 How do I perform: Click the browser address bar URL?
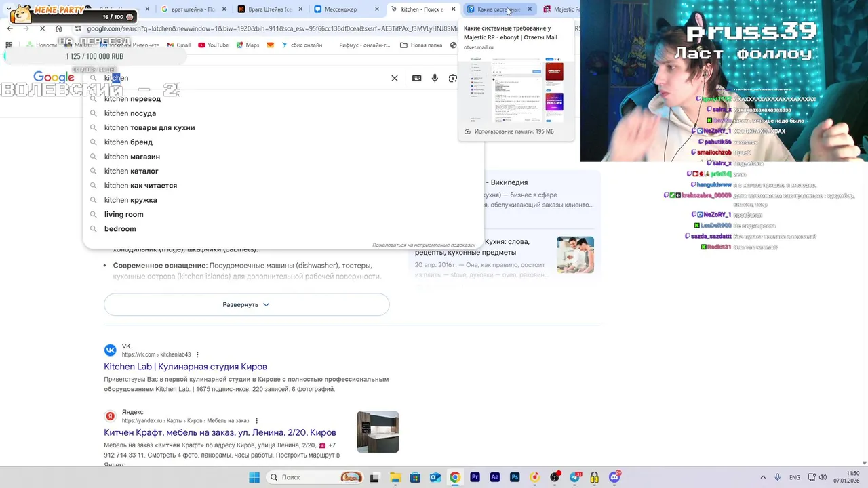(x=271, y=28)
